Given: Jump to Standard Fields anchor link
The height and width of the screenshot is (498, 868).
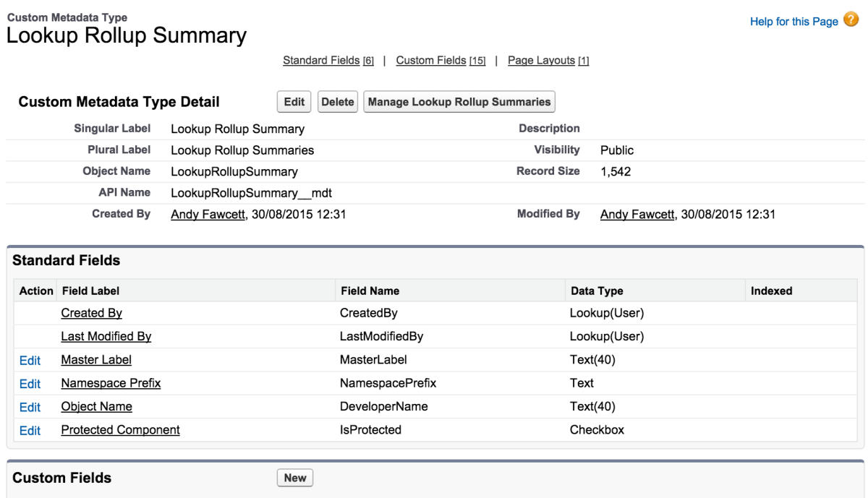Looking at the screenshot, I should (x=321, y=61).
